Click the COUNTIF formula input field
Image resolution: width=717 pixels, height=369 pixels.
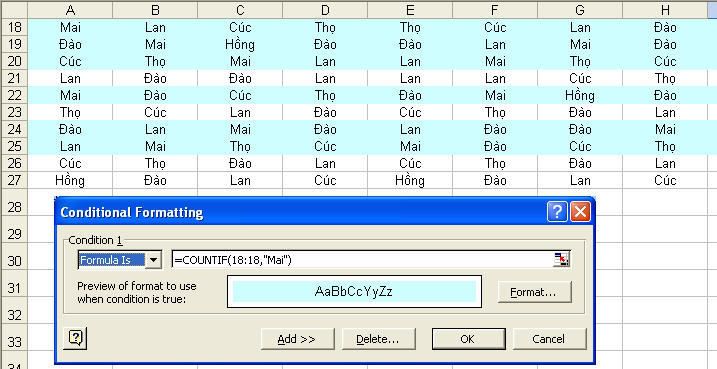point(362,260)
